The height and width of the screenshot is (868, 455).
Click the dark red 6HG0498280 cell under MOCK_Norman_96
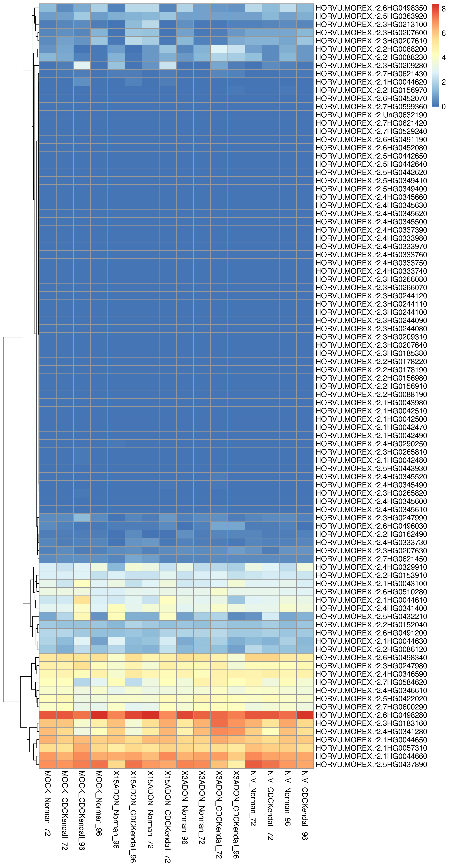coord(99,715)
